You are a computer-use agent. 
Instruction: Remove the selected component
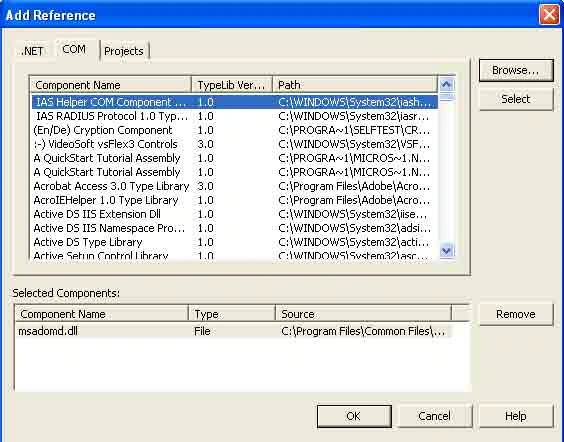[x=515, y=314]
